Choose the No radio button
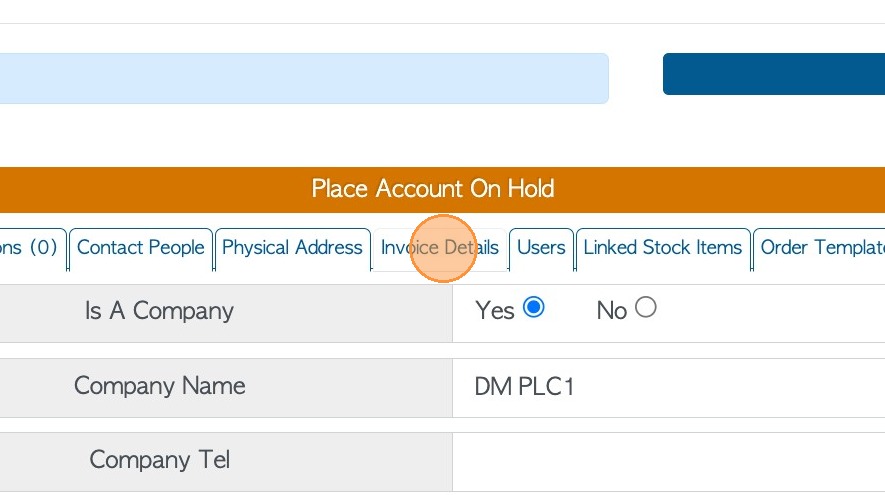Screen dimensions: 885x495 click(646, 308)
